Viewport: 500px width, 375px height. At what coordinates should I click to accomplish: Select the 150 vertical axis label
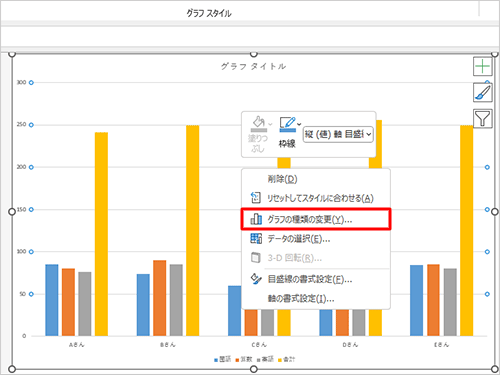click(21, 210)
